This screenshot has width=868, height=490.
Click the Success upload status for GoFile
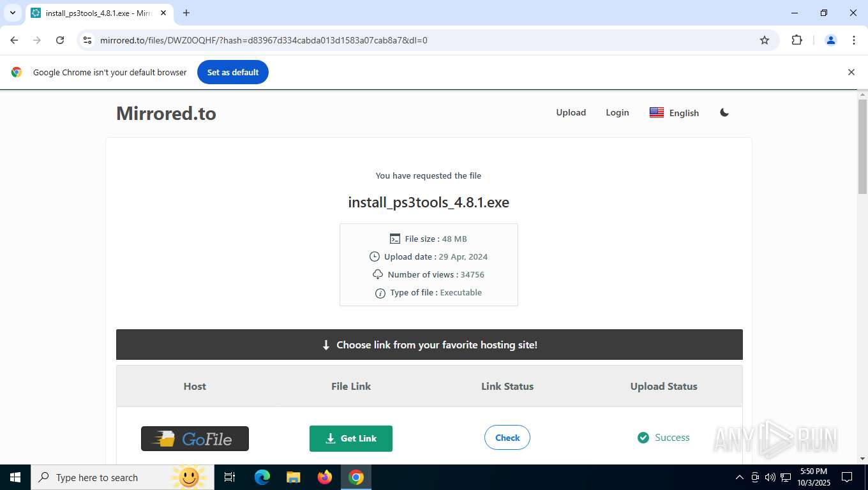pos(664,438)
